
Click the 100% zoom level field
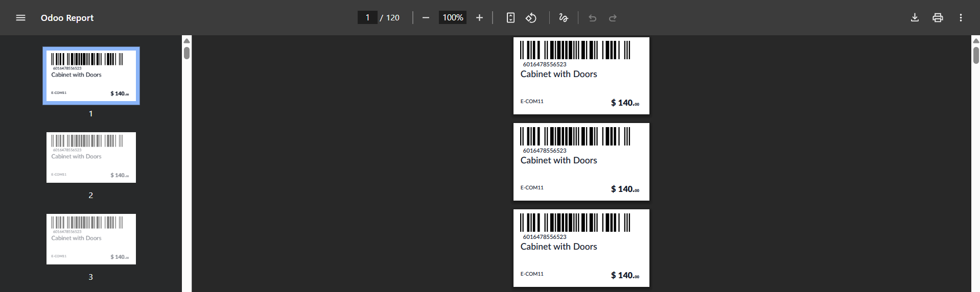(x=453, y=17)
